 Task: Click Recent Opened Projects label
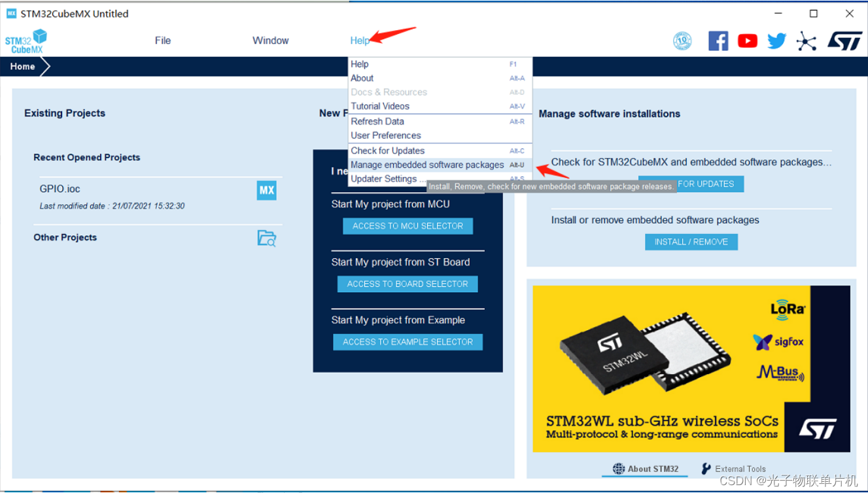(87, 158)
